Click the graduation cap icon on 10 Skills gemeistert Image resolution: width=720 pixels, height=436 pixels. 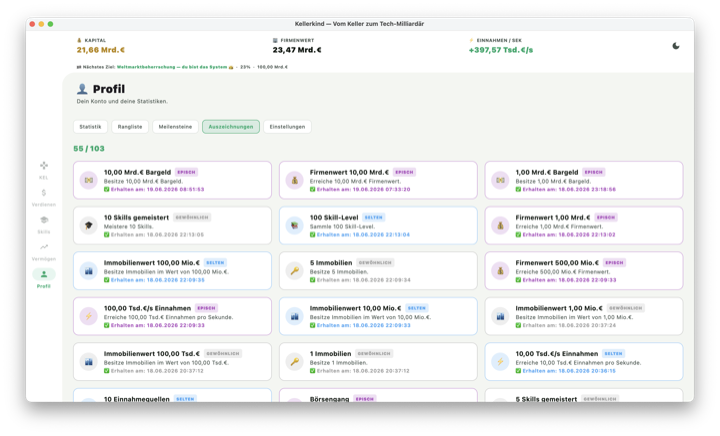89,225
